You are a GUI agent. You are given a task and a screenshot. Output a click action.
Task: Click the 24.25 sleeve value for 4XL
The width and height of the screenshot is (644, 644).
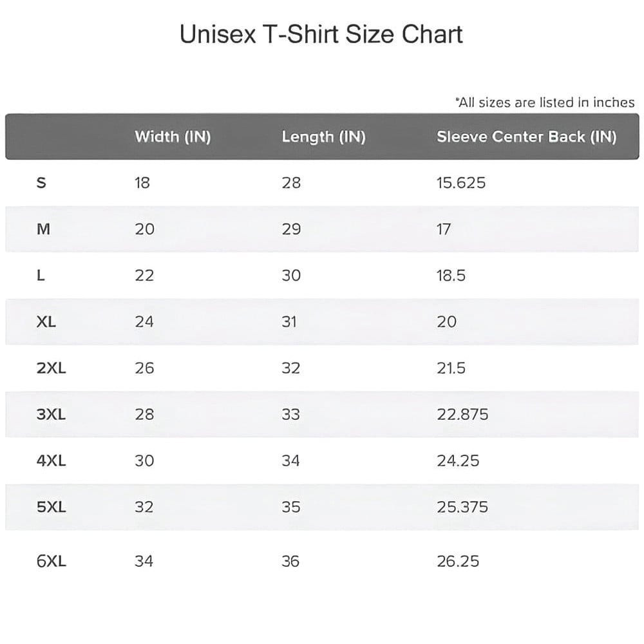[x=458, y=461]
